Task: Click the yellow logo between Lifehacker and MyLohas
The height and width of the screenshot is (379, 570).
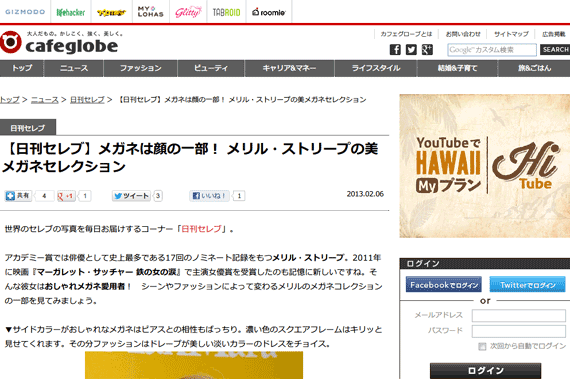Action: point(111,13)
